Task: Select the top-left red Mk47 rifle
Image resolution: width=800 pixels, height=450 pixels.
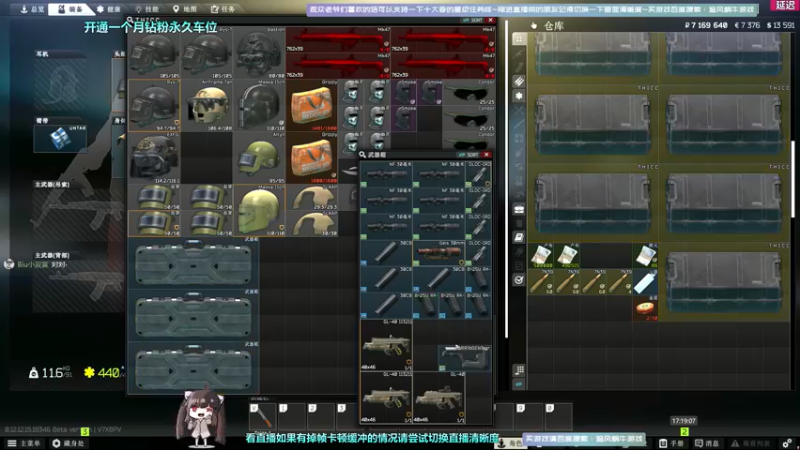Action: point(338,40)
